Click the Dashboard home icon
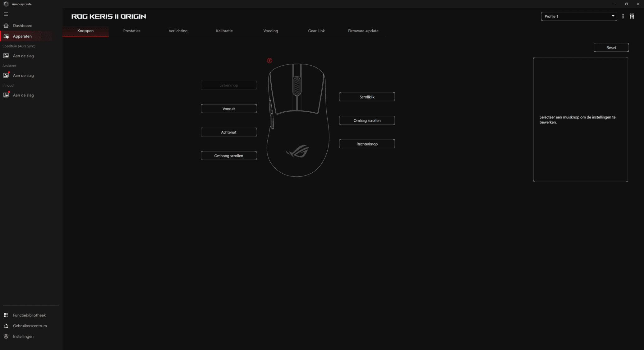The height and width of the screenshot is (350, 644). click(x=6, y=26)
